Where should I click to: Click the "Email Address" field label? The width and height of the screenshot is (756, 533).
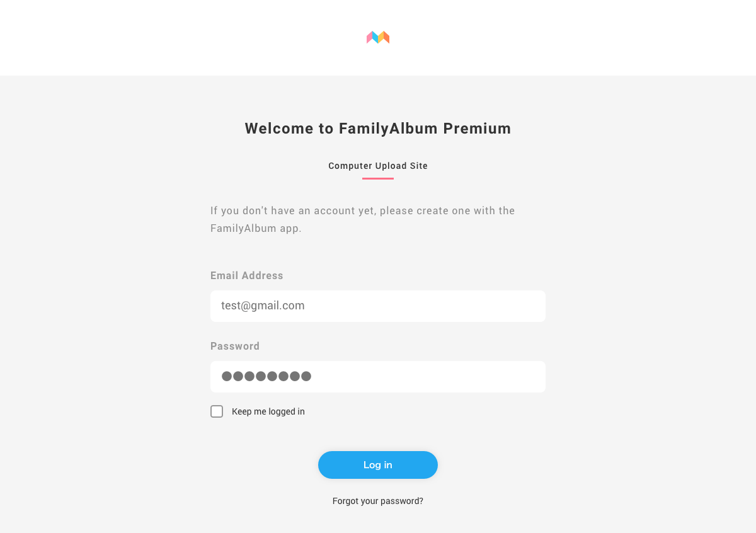tap(247, 275)
